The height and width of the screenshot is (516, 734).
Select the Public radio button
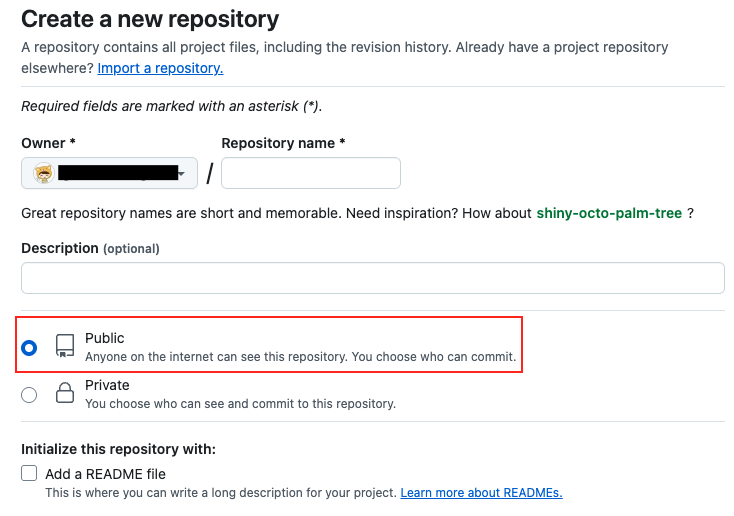pyautogui.click(x=29, y=348)
